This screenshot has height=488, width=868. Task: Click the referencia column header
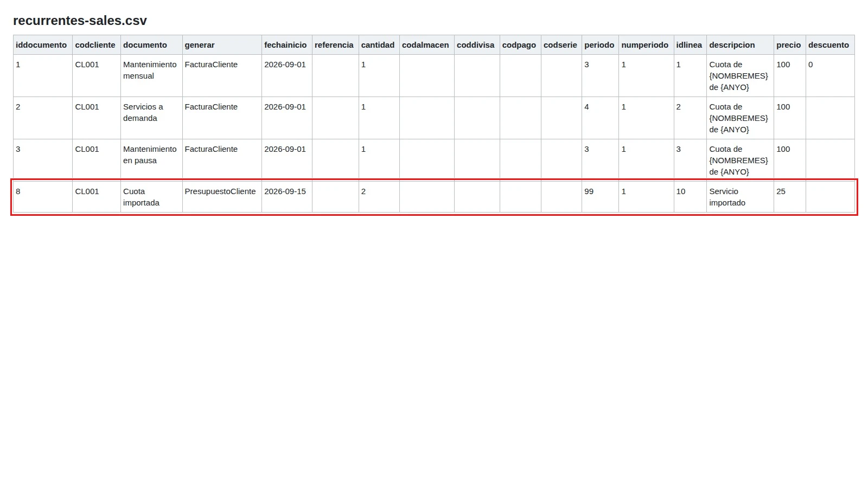[x=335, y=45]
